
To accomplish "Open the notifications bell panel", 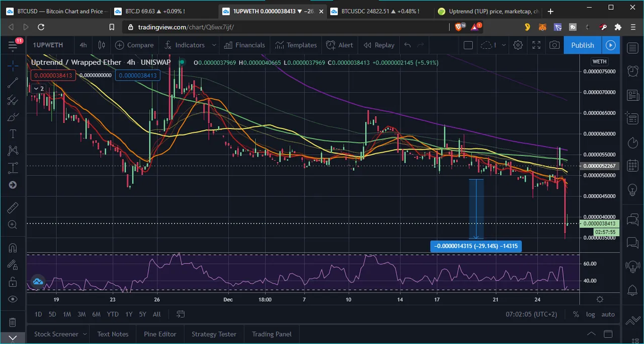I will pyautogui.click(x=633, y=290).
